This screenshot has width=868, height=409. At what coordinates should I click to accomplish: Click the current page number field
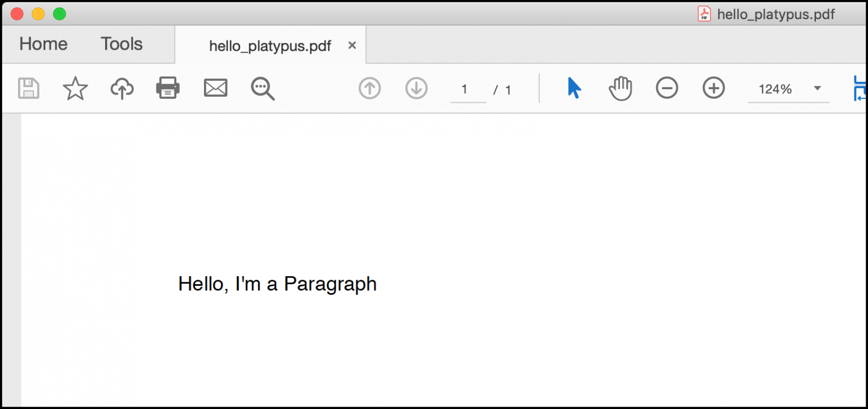468,89
